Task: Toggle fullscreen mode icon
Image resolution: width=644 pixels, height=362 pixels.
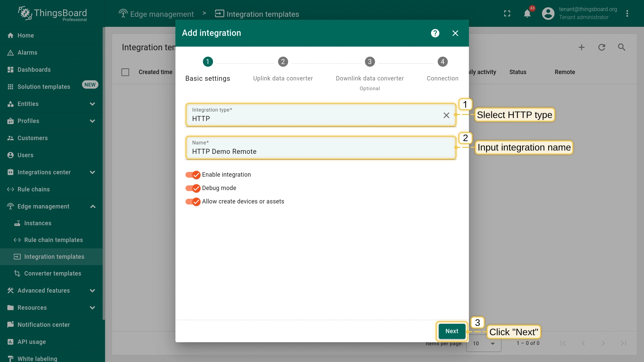Action: tap(507, 13)
